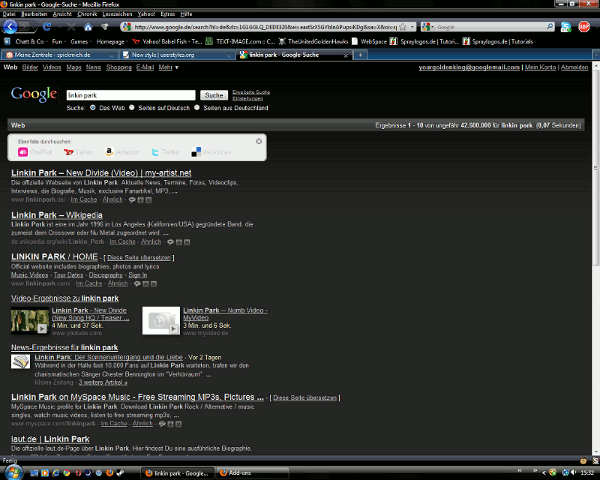Select 'Das Web' search scope
This screenshot has height=480, width=600.
pyautogui.click(x=93, y=108)
